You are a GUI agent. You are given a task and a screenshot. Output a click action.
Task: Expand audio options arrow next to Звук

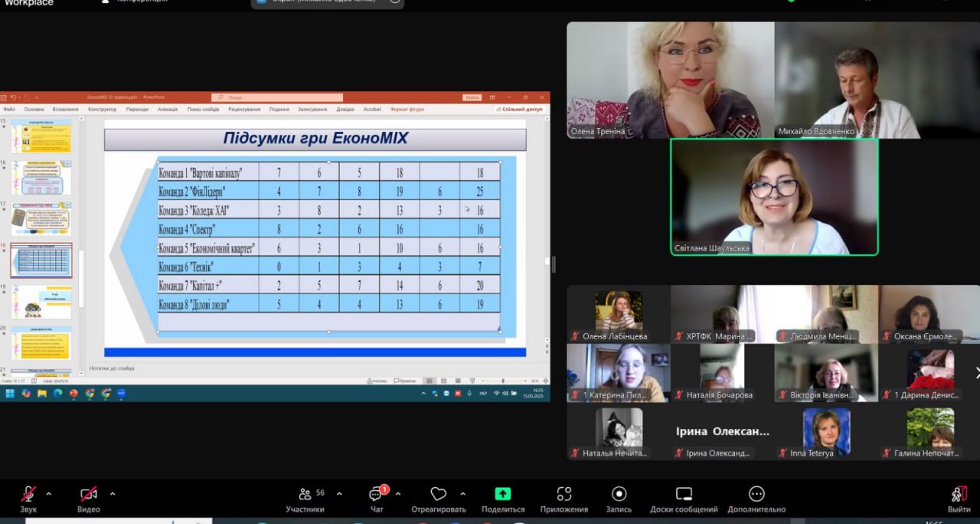[49, 493]
